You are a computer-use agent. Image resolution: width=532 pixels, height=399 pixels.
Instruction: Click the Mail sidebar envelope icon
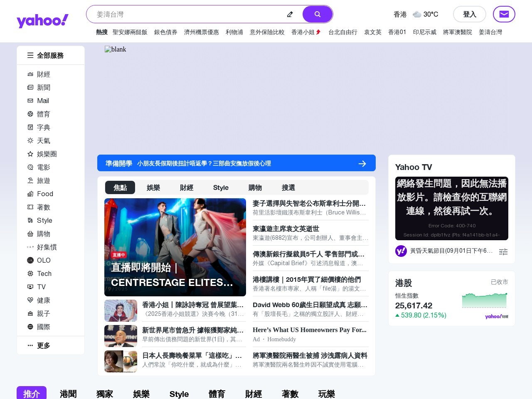click(x=30, y=101)
